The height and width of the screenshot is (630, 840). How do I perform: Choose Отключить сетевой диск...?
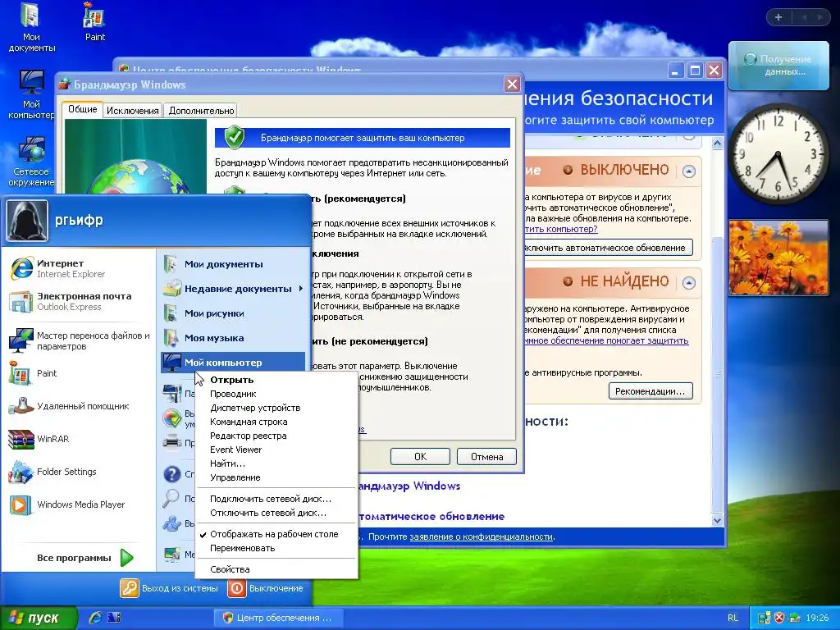(276, 513)
